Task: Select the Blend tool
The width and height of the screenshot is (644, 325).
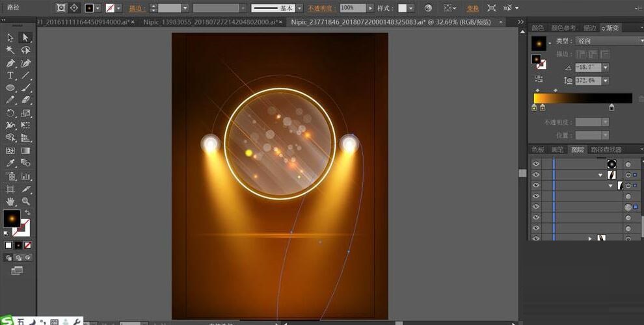Action: (25, 163)
